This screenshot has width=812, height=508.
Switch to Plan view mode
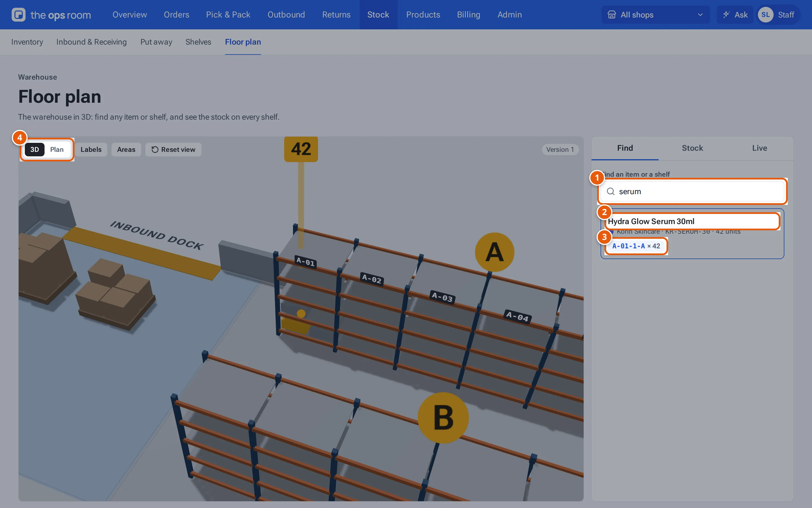(57, 150)
